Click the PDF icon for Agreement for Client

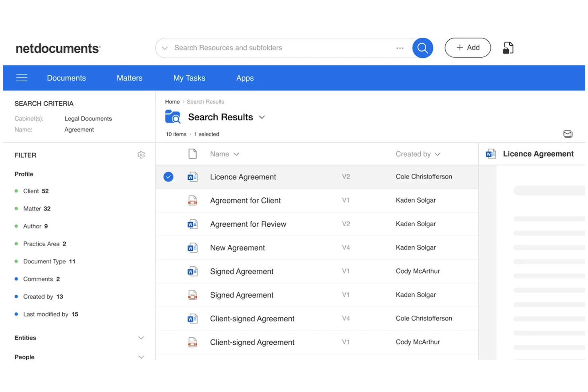point(193,201)
